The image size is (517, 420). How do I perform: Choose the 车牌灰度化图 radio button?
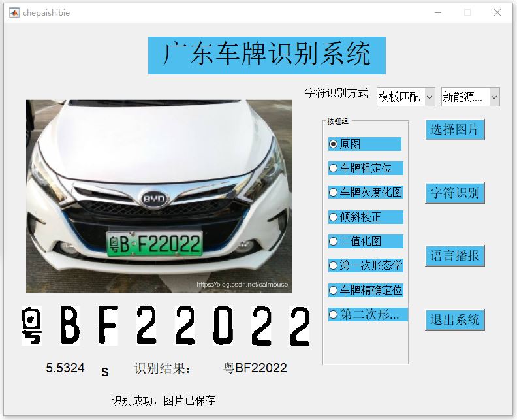coord(366,192)
